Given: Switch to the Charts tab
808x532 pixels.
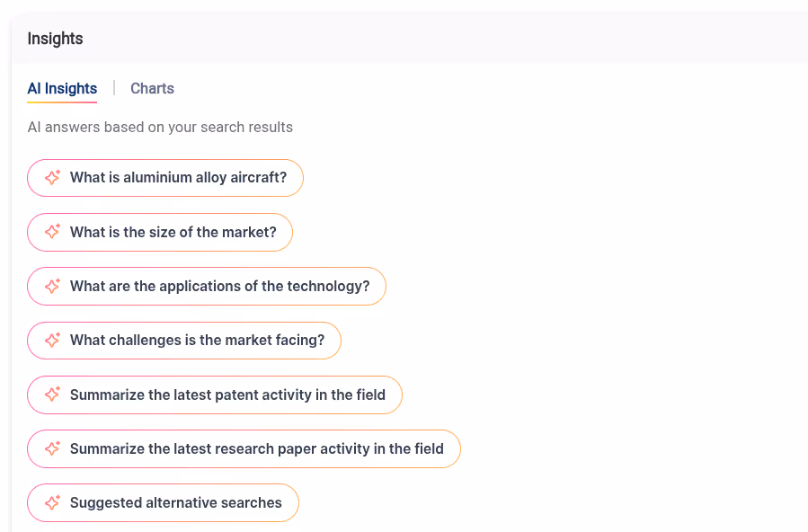Looking at the screenshot, I should 152,89.
